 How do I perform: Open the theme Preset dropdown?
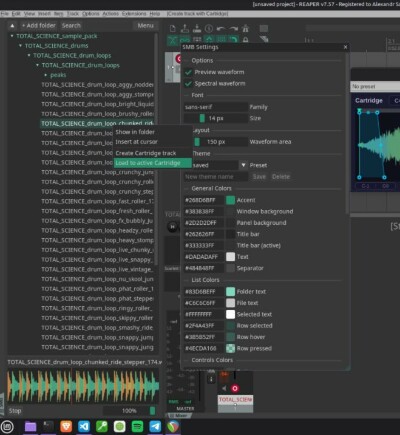click(244, 165)
